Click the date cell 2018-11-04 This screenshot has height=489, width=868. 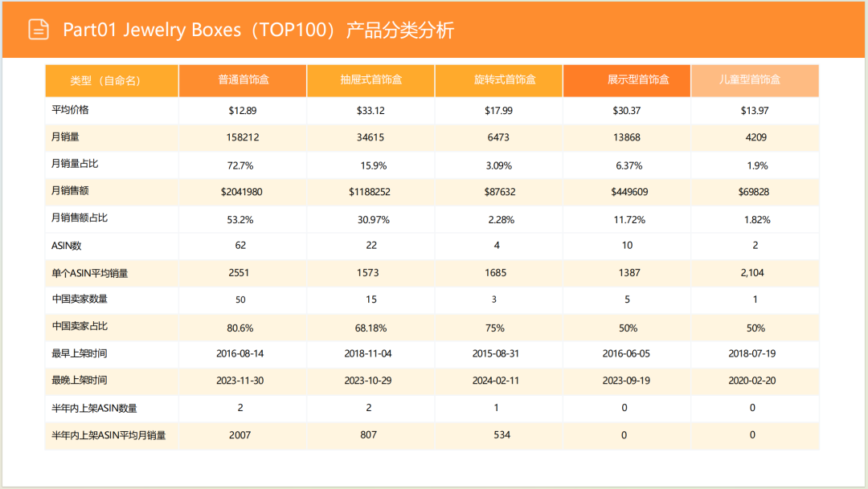(x=368, y=353)
